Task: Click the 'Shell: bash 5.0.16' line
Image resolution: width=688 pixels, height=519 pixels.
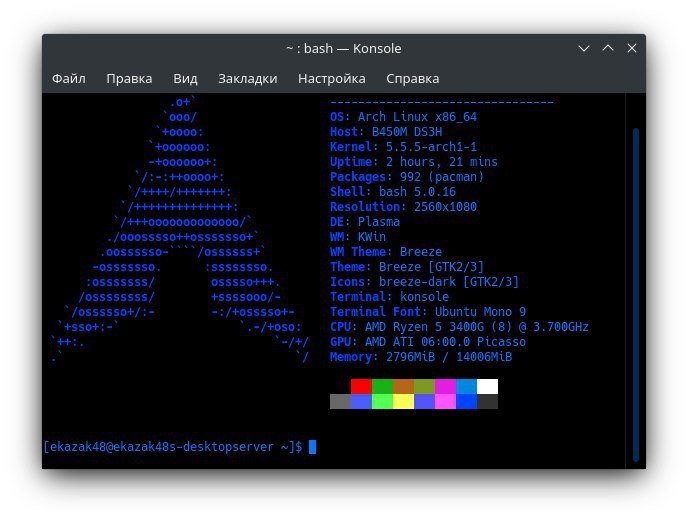Action: pyautogui.click(x=393, y=192)
